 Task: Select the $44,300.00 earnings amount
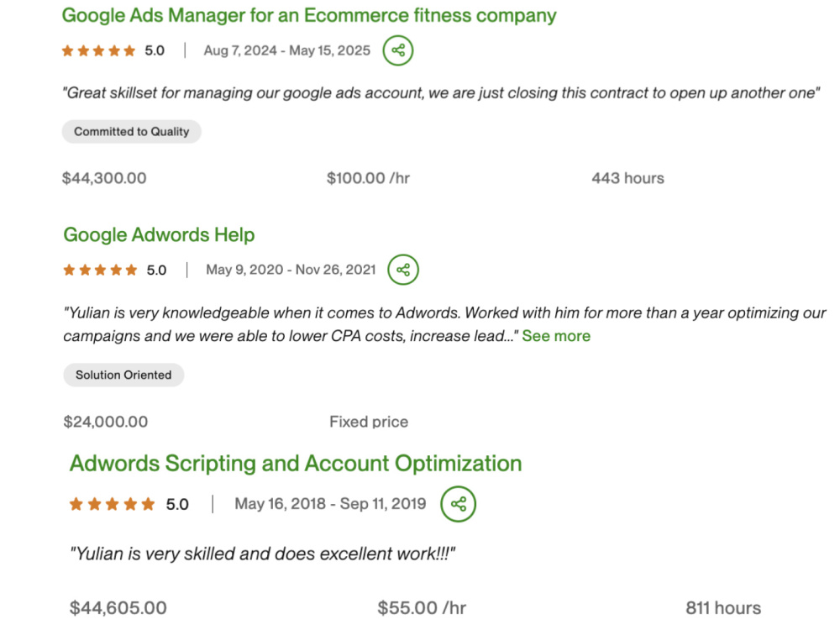pyautogui.click(x=104, y=178)
